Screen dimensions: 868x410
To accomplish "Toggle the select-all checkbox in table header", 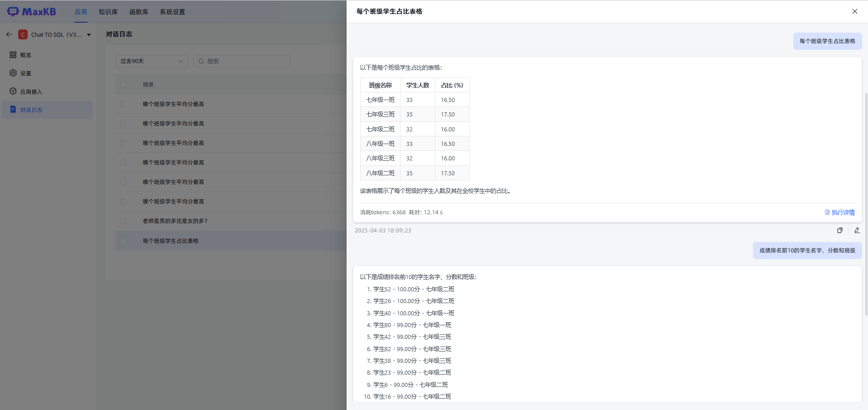I will pyautogui.click(x=123, y=85).
